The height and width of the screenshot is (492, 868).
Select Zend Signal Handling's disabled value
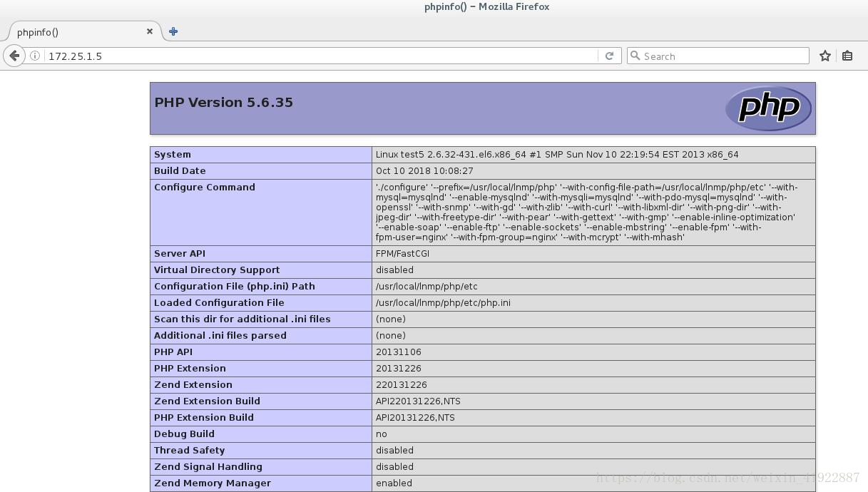(394, 466)
